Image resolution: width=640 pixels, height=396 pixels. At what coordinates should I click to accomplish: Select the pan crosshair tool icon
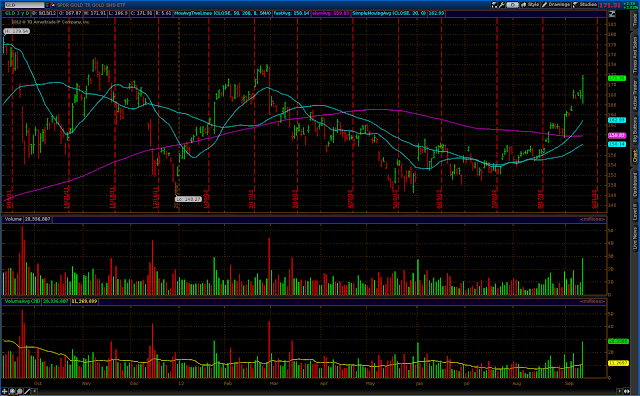click(4, 391)
